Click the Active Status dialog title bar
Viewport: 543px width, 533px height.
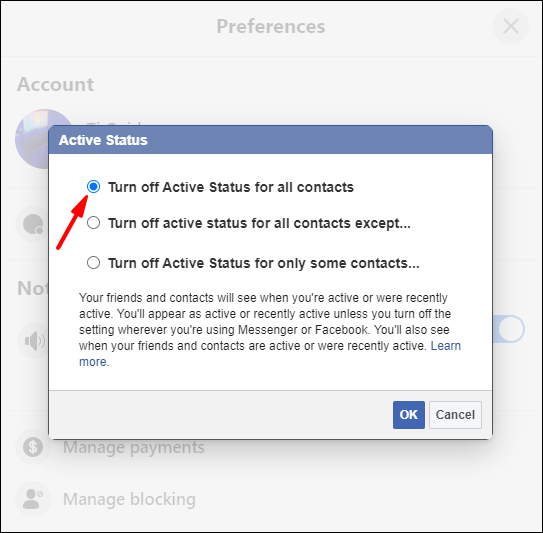click(x=270, y=140)
